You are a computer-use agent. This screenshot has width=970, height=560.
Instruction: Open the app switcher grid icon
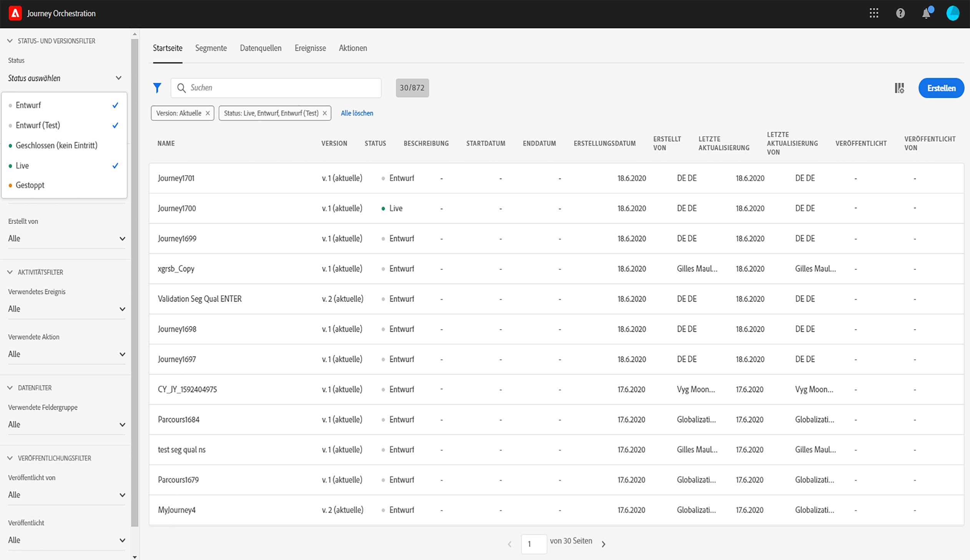coord(874,13)
